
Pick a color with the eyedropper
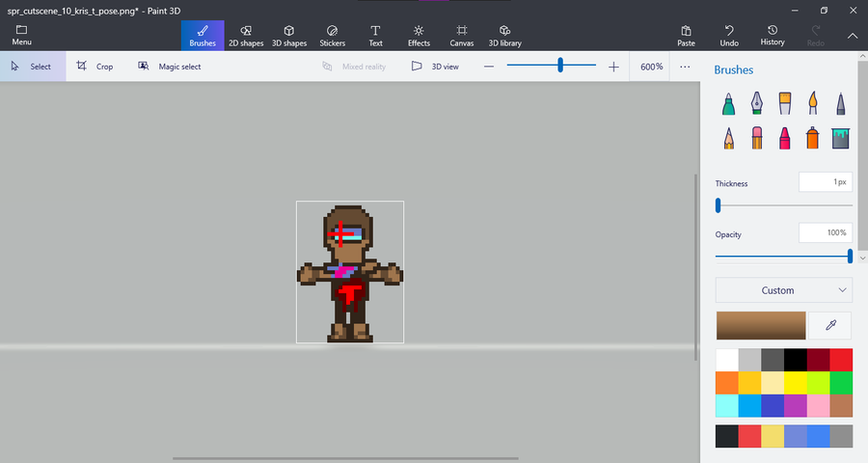(x=830, y=325)
